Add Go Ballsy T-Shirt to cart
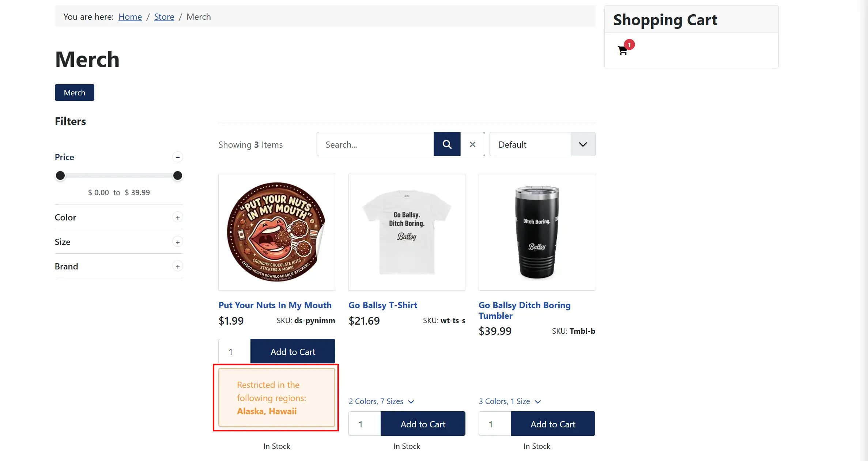The image size is (868, 461). coord(423,424)
